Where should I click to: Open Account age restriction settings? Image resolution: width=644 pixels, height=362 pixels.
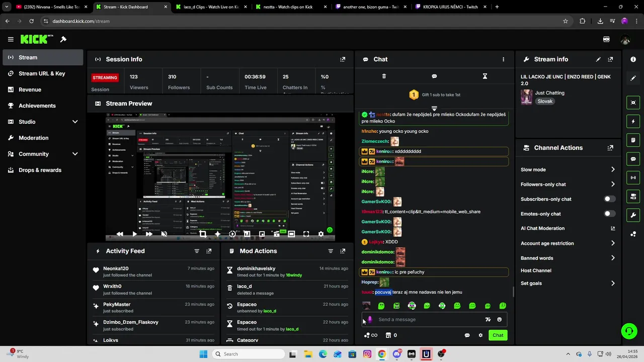[568, 243]
